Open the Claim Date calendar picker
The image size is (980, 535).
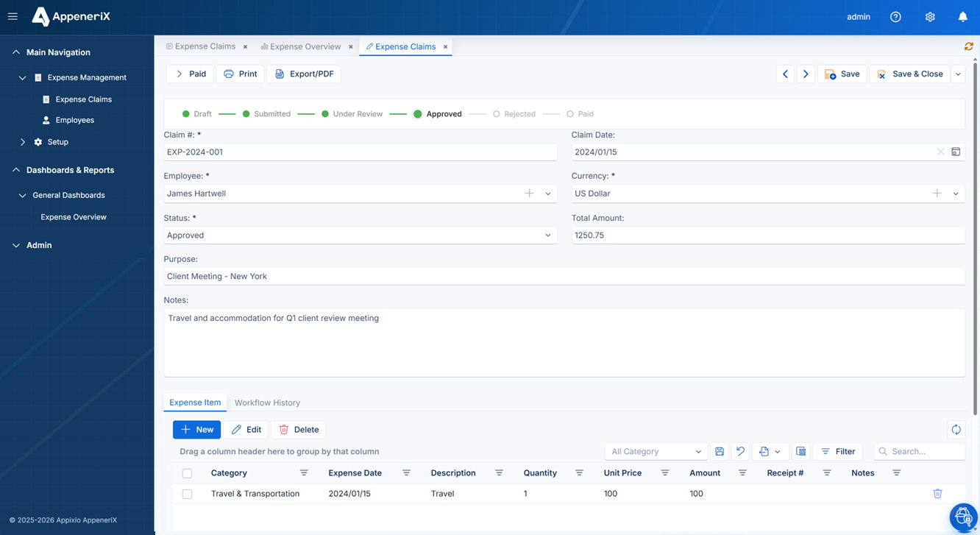956,152
